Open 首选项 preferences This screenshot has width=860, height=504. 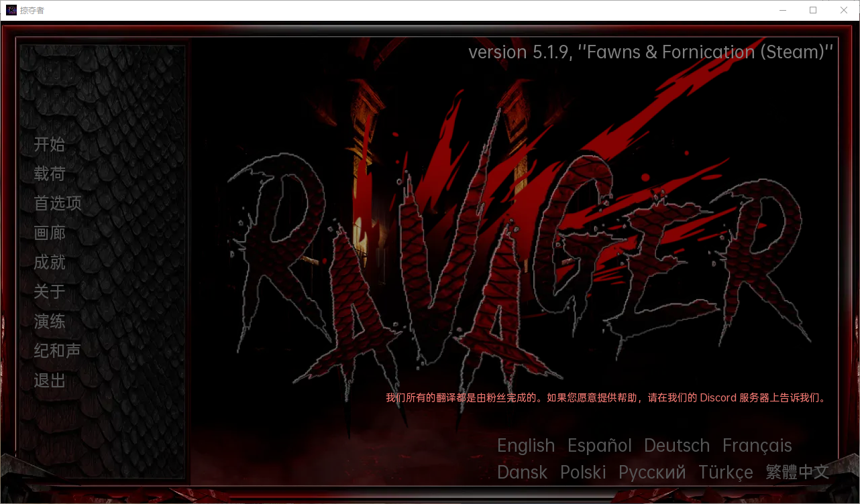(58, 203)
